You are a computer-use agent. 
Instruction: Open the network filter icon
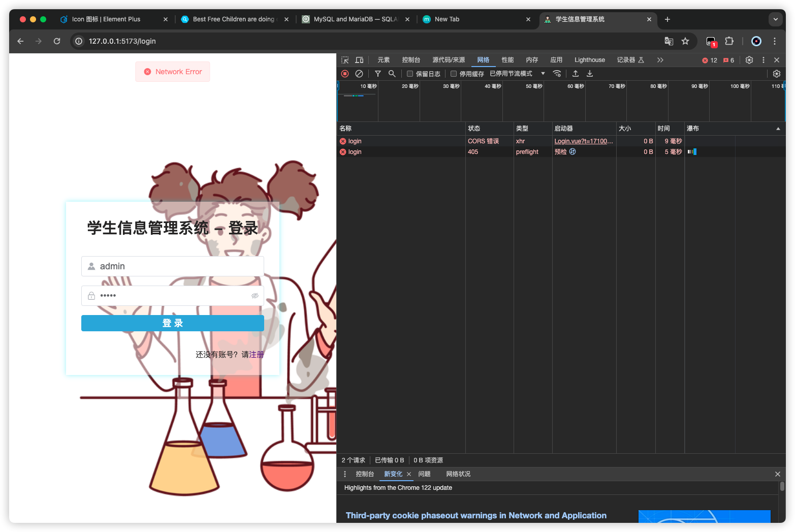[x=377, y=74]
